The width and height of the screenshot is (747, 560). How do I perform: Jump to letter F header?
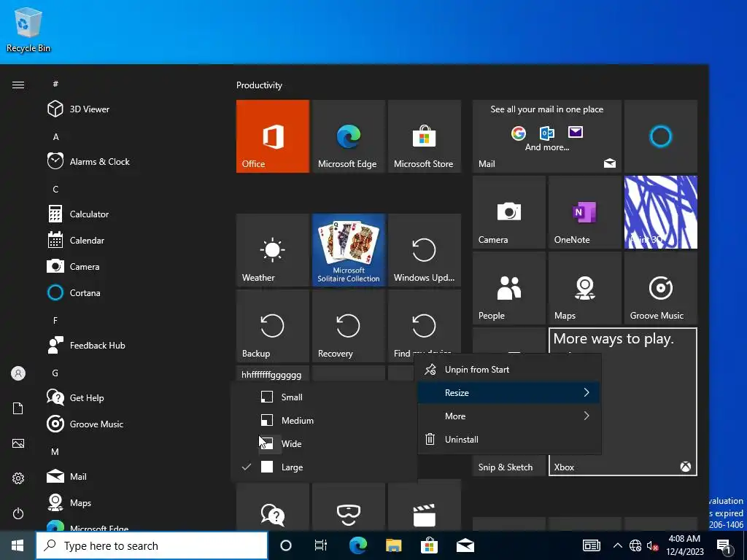(55, 321)
